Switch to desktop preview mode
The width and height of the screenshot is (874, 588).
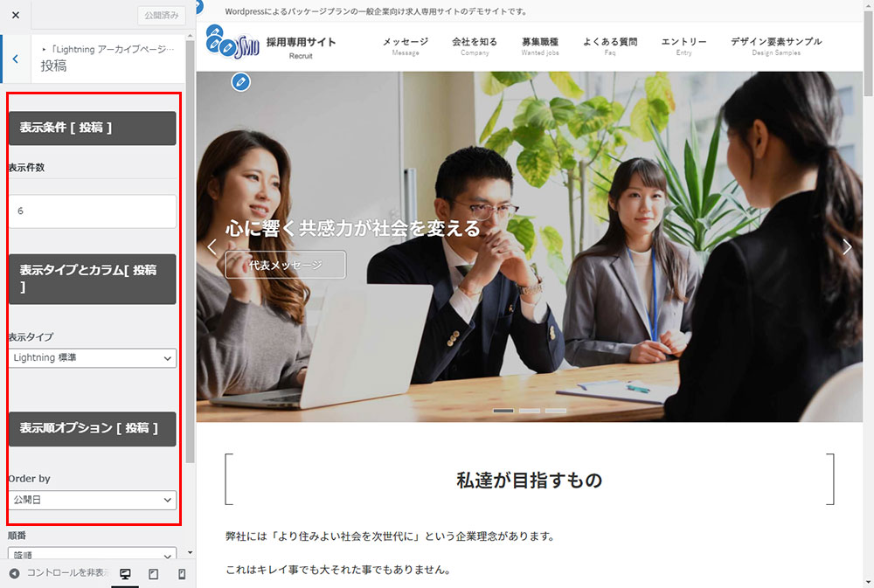point(125,574)
